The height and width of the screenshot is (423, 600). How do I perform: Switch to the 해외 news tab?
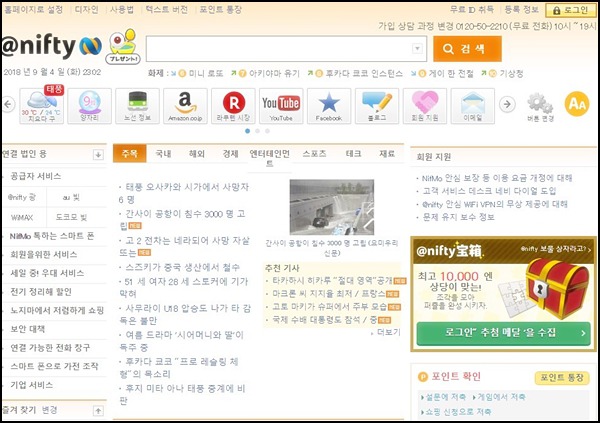coord(197,154)
